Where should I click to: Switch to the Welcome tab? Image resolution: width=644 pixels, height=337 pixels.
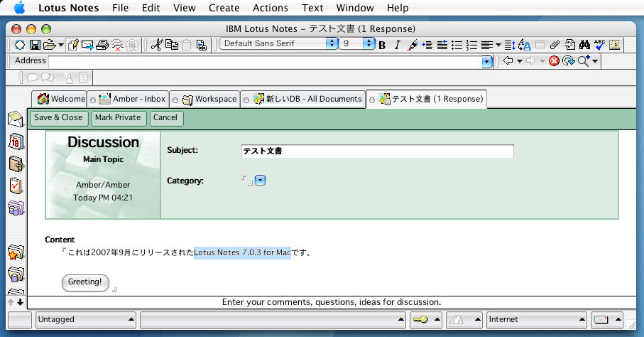point(60,99)
